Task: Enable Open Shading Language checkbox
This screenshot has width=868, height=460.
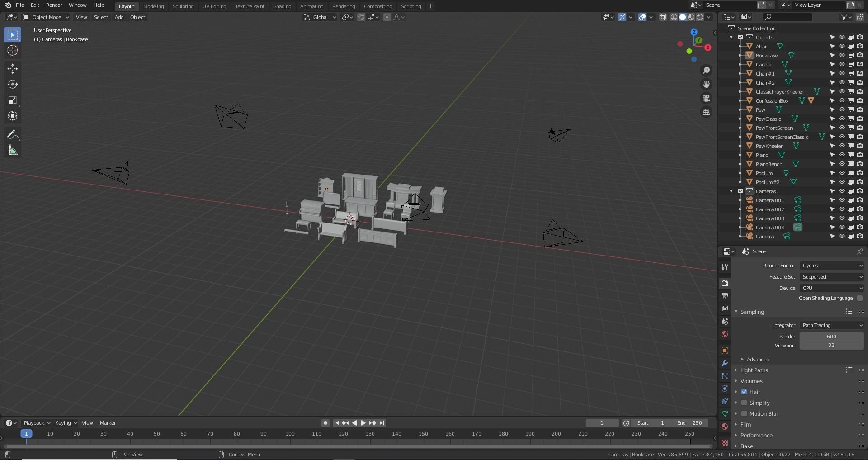Action: (x=860, y=298)
